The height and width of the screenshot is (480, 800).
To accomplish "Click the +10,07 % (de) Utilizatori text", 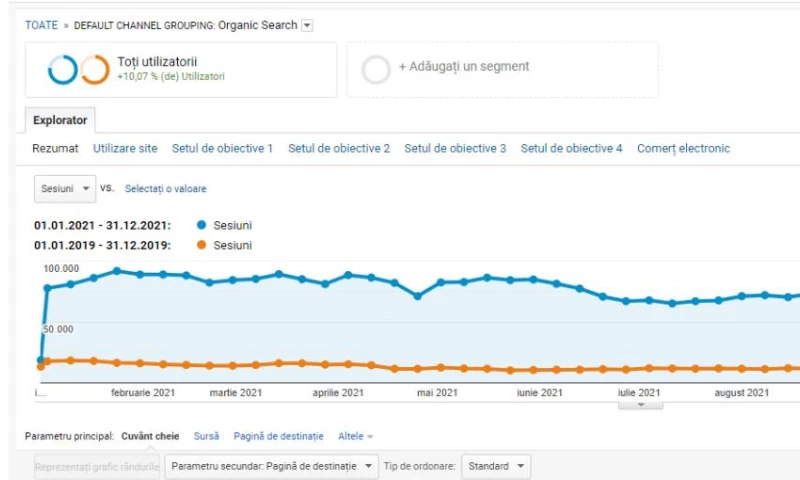I will (171, 77).
